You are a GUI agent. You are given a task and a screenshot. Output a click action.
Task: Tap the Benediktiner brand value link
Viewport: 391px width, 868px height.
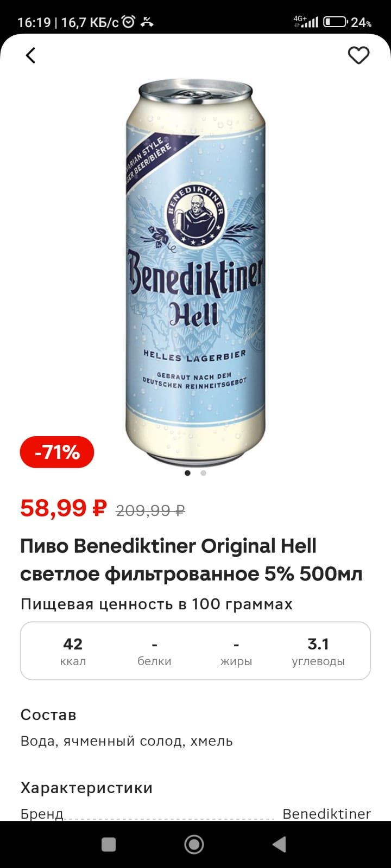(326, 814)
